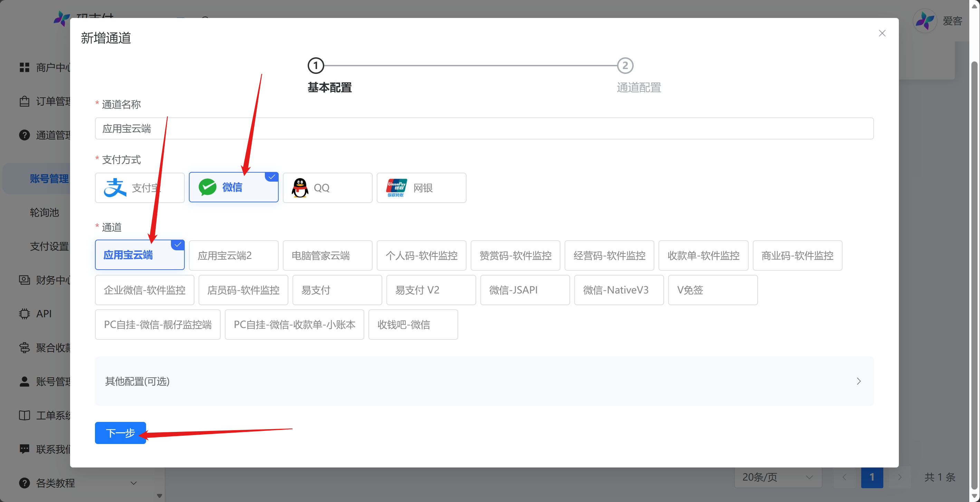Select the V免签 channel button
This screenshot has width=980, height=502.
point(713,290)
